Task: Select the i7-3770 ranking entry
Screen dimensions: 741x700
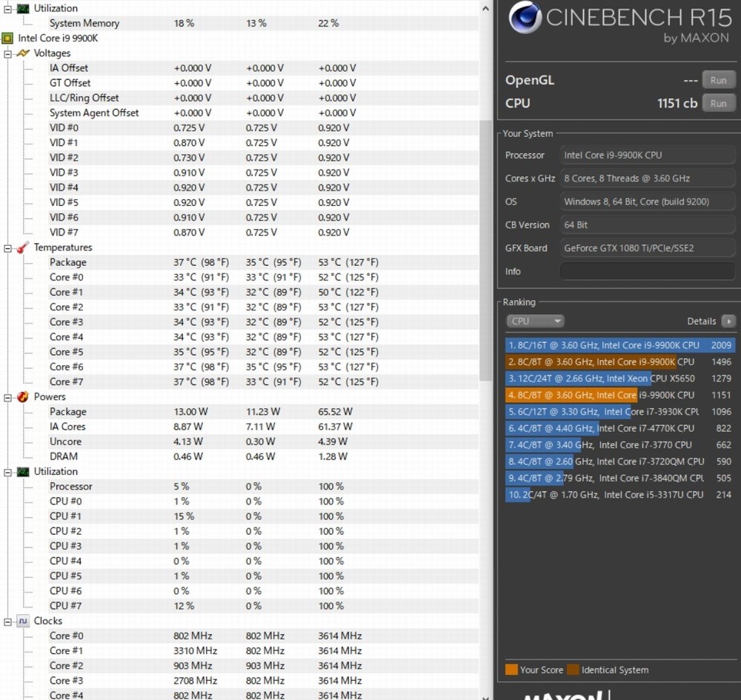Action: pos(620,444)
